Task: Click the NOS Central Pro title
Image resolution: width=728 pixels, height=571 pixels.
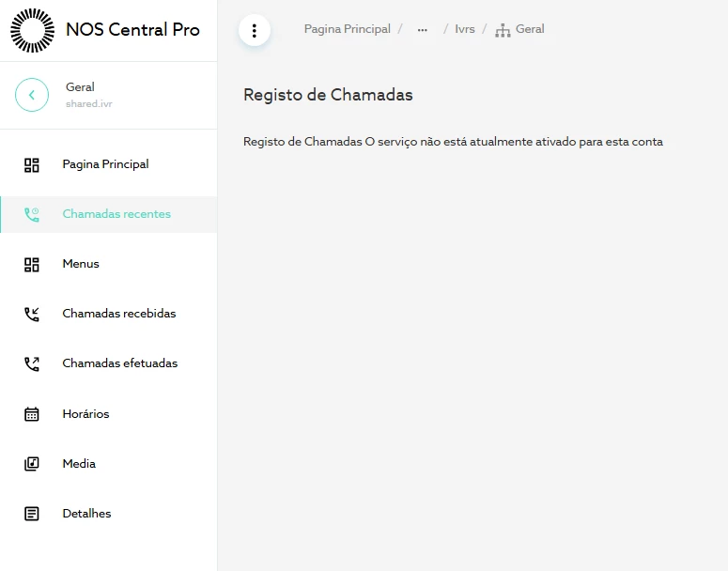Action: click(x=132, y=30)
